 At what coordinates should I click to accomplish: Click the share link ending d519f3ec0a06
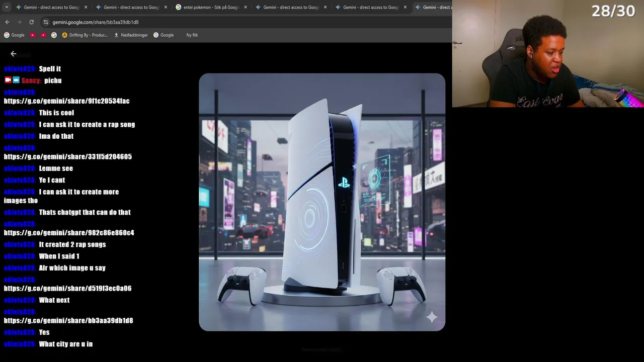[x=67, y=289]
